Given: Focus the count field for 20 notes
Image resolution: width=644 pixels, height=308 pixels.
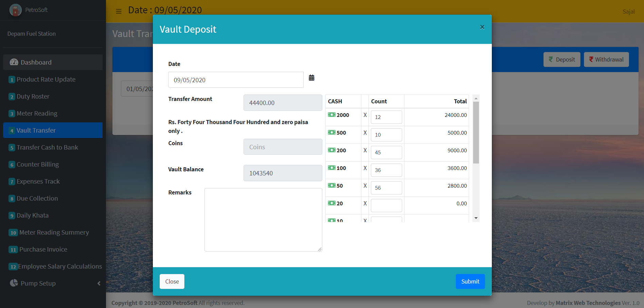Looking at the screenshot, I should 386,205.
